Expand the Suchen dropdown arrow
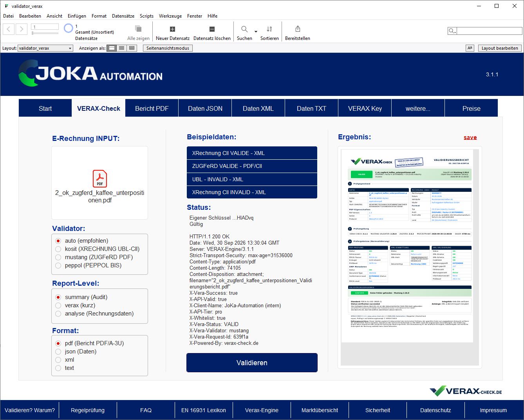This screenshot has width=524, height=420. 256,31
